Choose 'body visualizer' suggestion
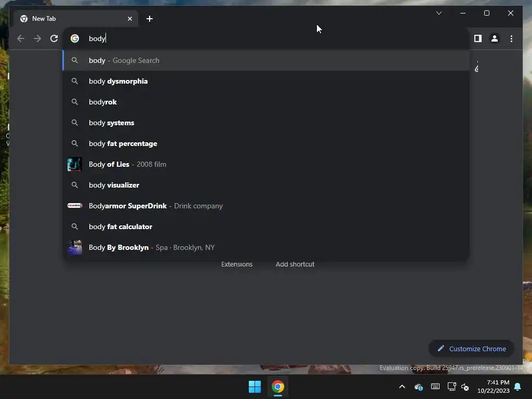 (267, 185)
